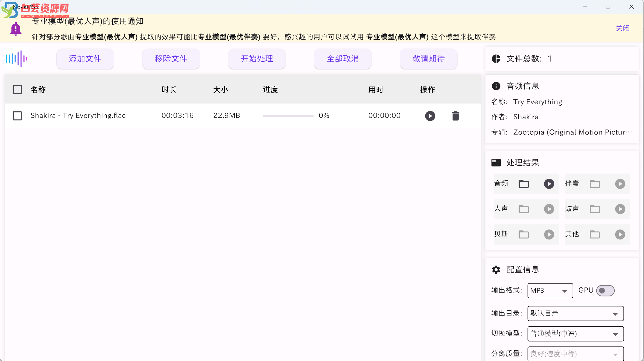The height and width of the screenshot is (361, 644).
Task: Click the 作者 value Shakira in 音频信息
Action: tap(526, 117)
